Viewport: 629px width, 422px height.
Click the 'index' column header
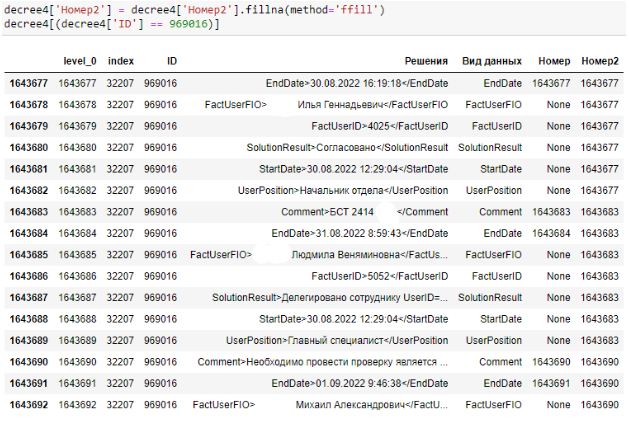[120, 61]
